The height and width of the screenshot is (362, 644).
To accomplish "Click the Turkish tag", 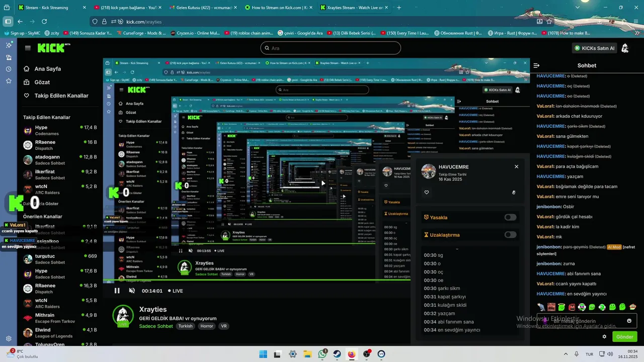I will click(x=185, y=326).
